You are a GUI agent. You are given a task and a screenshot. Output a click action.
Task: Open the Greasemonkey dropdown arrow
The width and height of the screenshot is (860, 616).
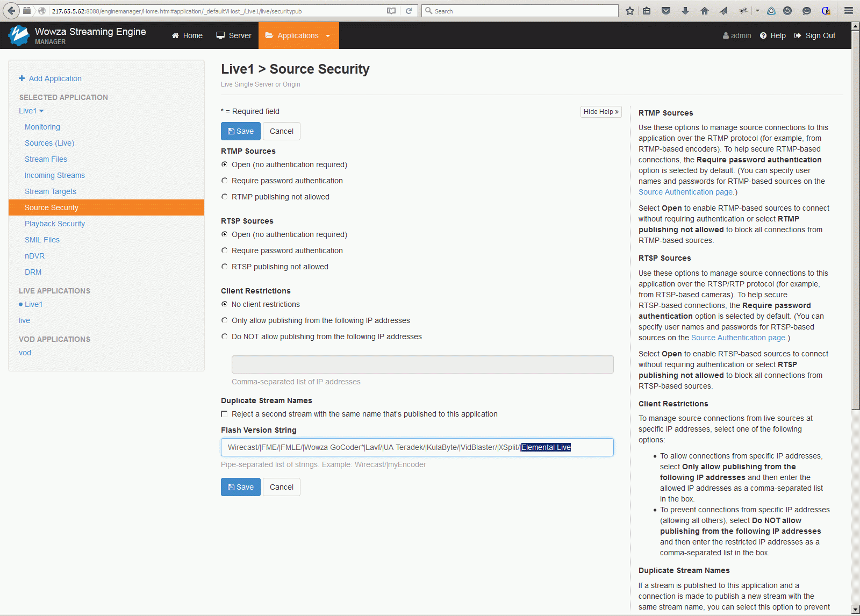(757, 11)
